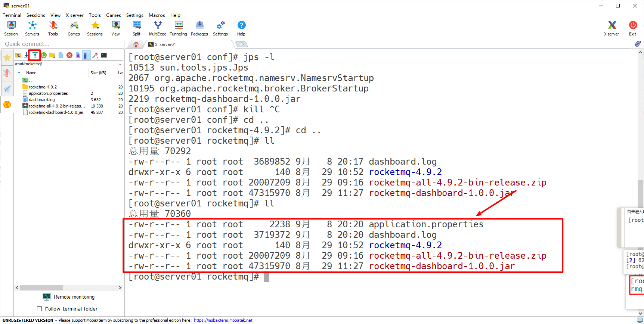
Task: Toggle the SFTP panel layout icon
Action: click(x=86, y=55)
